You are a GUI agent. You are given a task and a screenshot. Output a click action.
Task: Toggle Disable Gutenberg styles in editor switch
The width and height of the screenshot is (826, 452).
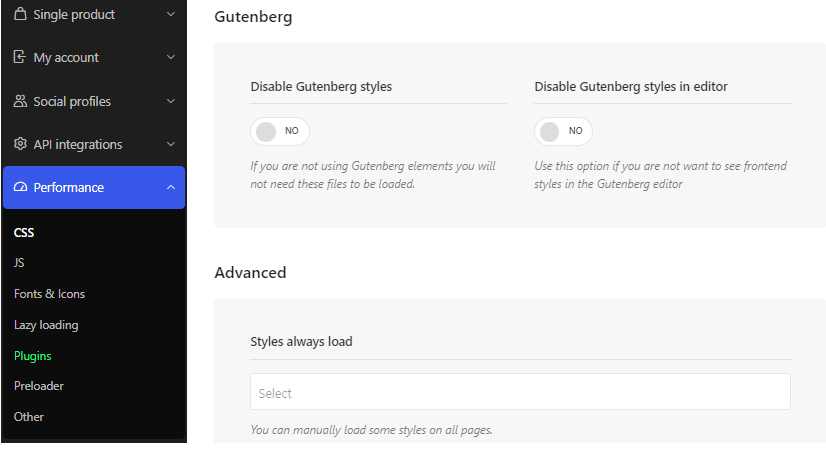click(563, 131)
